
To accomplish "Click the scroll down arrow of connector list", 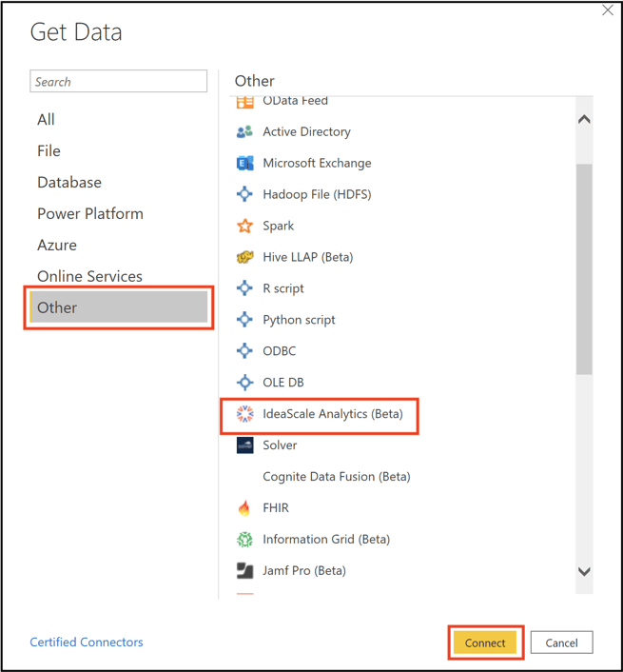I will 584,571.
